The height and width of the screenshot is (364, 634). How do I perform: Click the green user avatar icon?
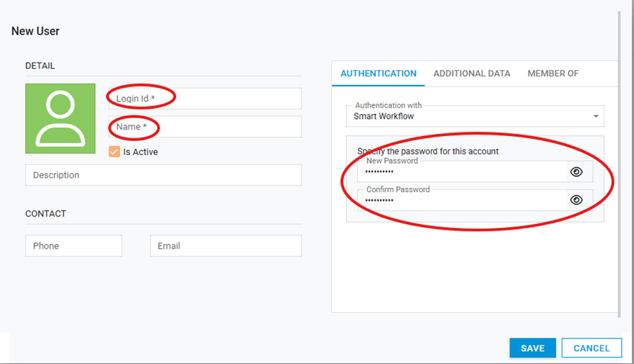pos(60,119)
